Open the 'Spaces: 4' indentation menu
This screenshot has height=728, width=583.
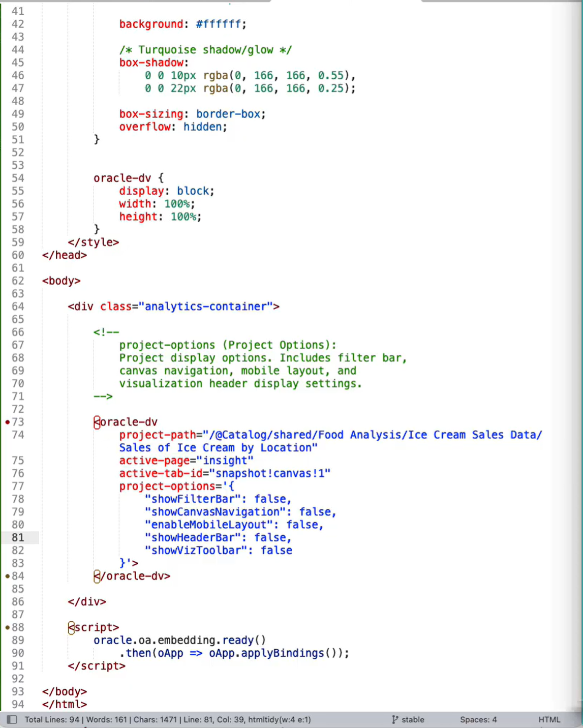478,719
